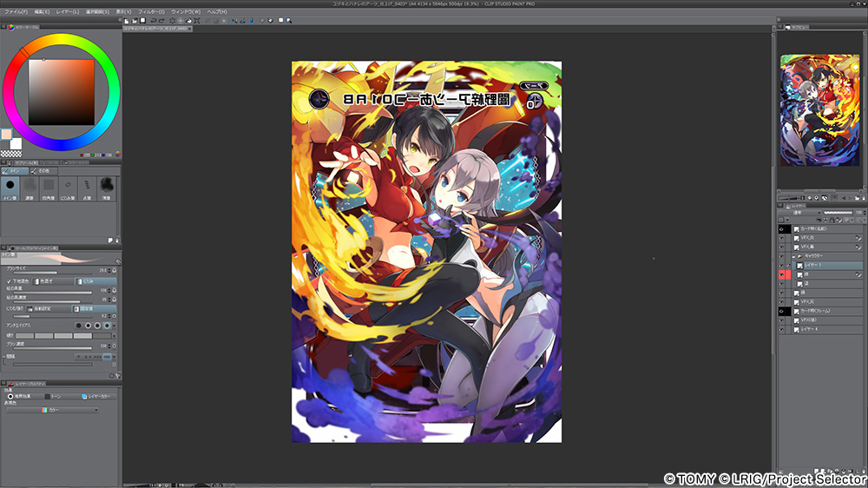Click the ブラシサイズ slider
This screenshot has height=488, width=868.
click(x=53, y=273)
